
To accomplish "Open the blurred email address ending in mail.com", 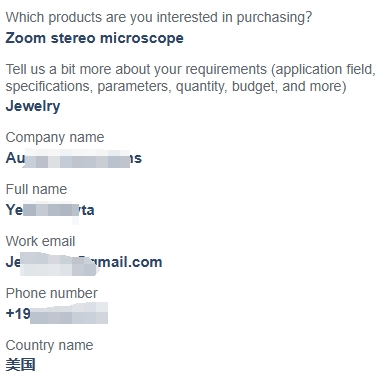I will [x=84, y=262].
